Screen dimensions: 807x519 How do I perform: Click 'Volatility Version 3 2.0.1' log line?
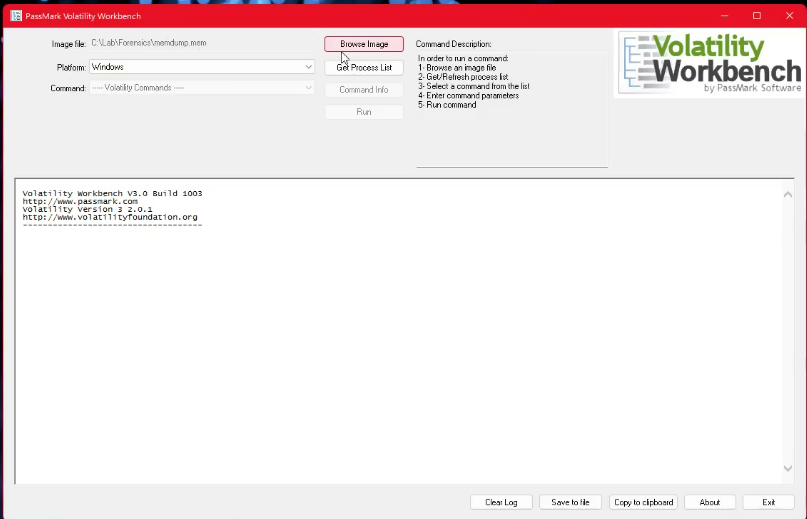tap(87, 210)
